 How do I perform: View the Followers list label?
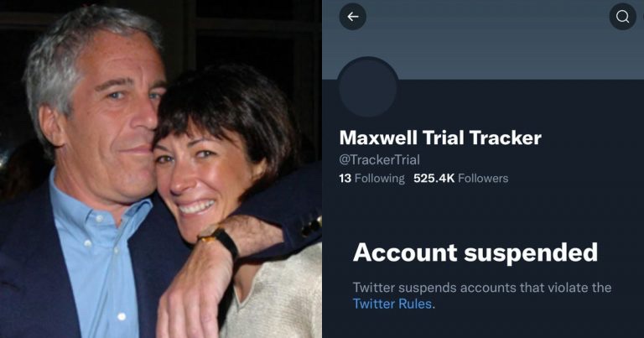[x=482, y=178]
